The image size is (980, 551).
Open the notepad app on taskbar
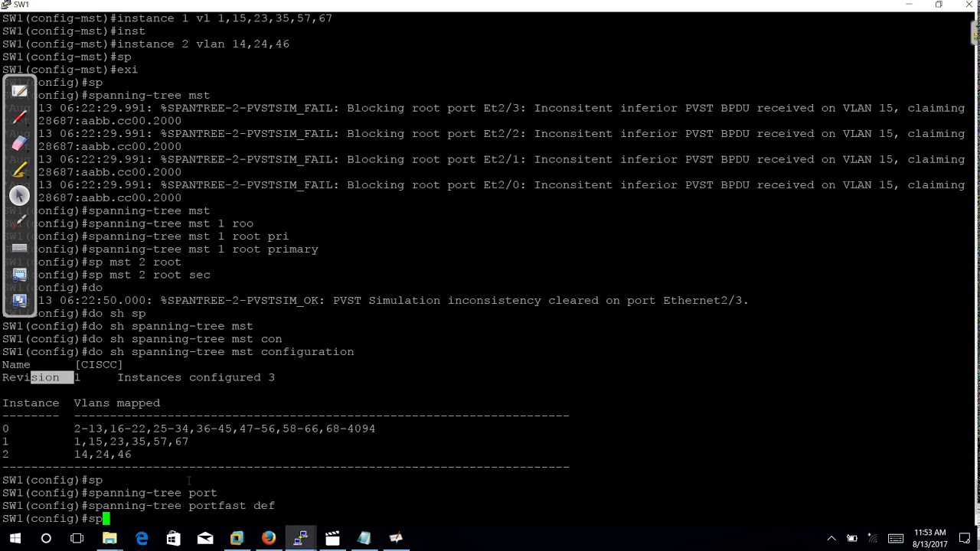364,539
